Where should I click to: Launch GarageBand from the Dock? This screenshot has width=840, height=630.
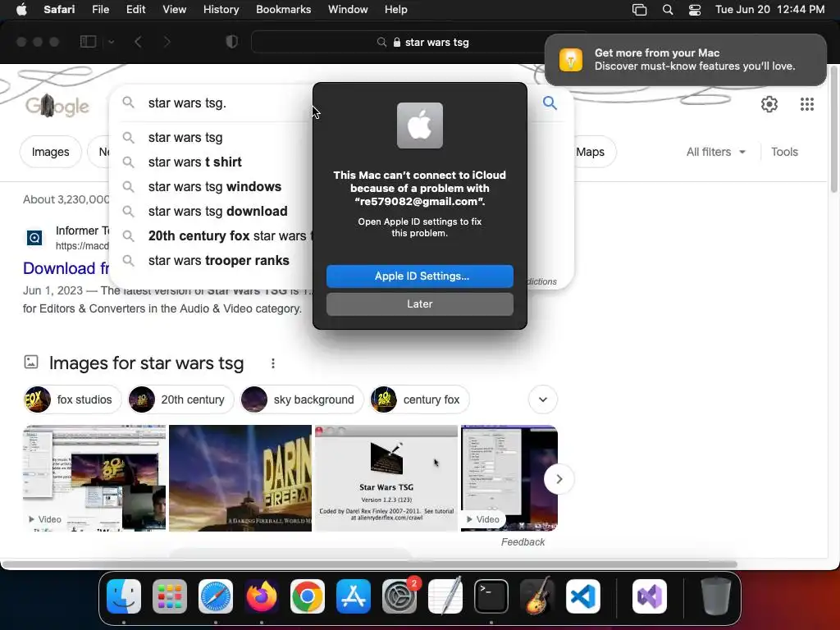pyautogui.click(x=537, y=596)
